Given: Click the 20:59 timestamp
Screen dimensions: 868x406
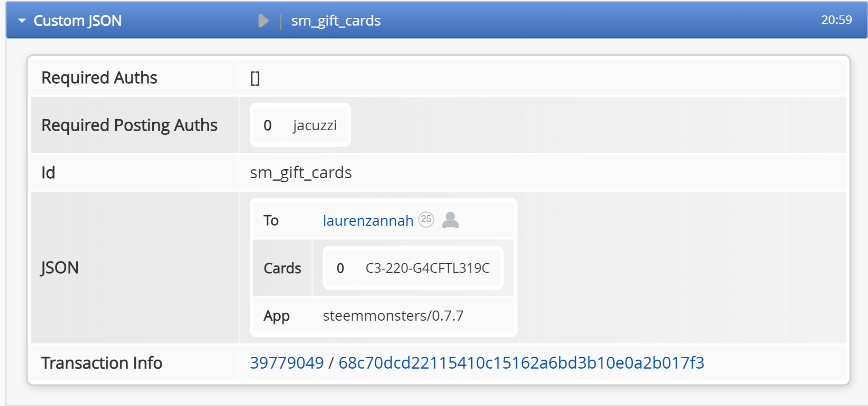Looking at the screenshot, I should point(836,20).
